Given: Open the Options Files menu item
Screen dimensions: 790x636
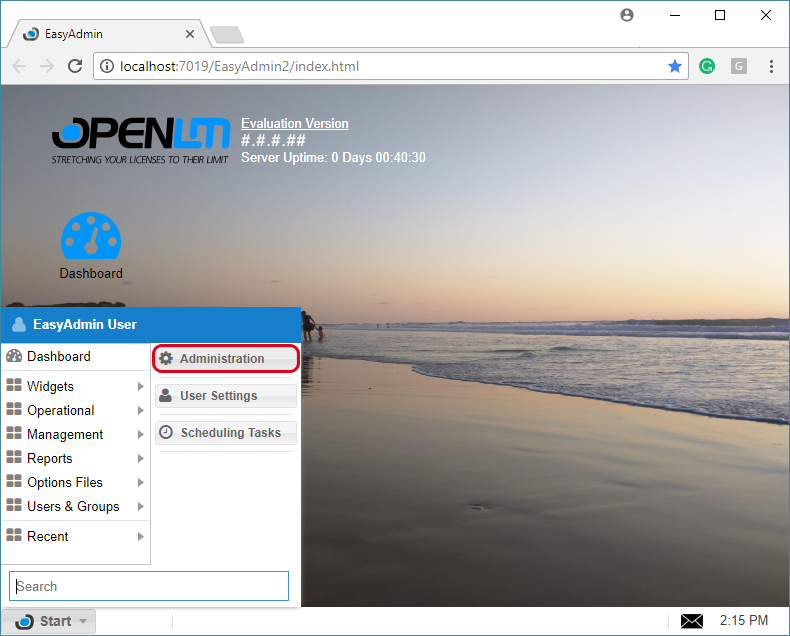Looking at the screenshot, I should pos(65,482).
